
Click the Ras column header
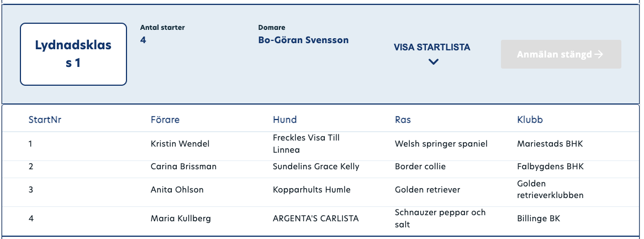[x=403, y=119]
